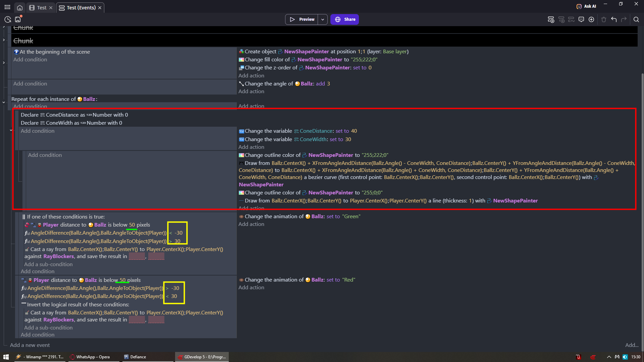Screen dimensions: 644x362
Task: Click the "255;222;0" fill color value
Action: click(364, 59)
